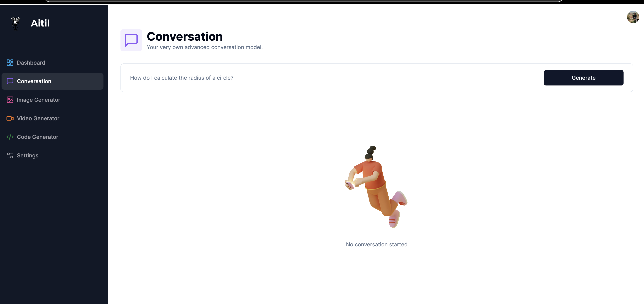The image size is (644, 304).
Task: Switch to Code Generator
Action: pos(37,137)
